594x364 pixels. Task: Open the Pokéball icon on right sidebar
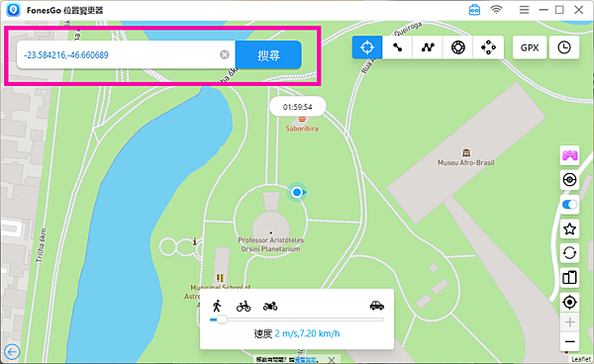pyautogui.click(x=570, y=180)
